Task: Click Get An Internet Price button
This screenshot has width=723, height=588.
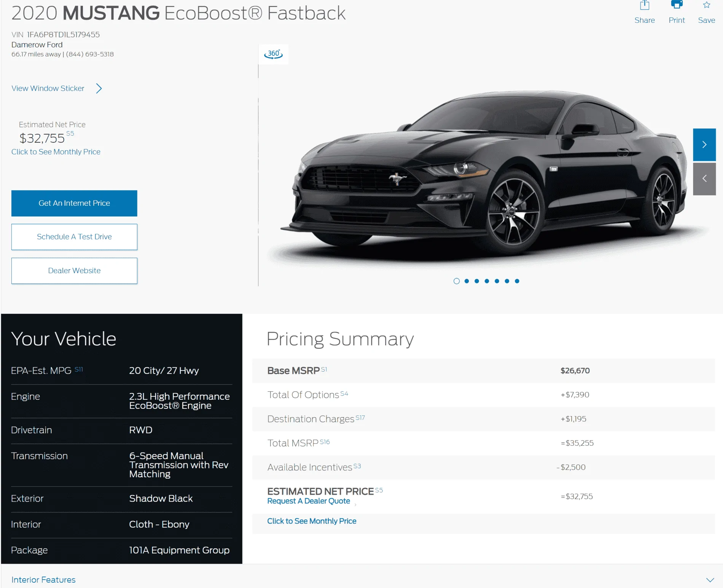Action: (x=74, y=203)
